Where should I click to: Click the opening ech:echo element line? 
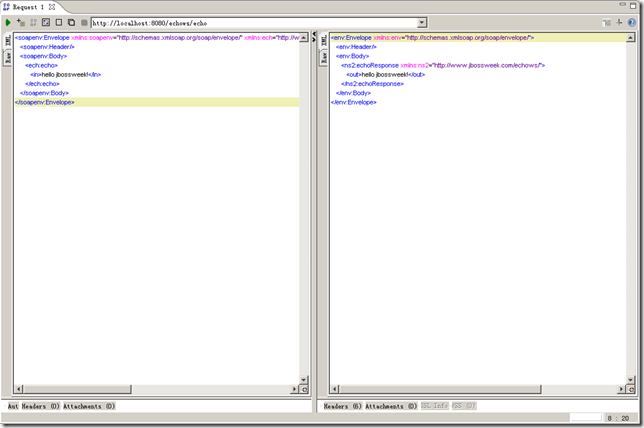[x=41, y=65]
